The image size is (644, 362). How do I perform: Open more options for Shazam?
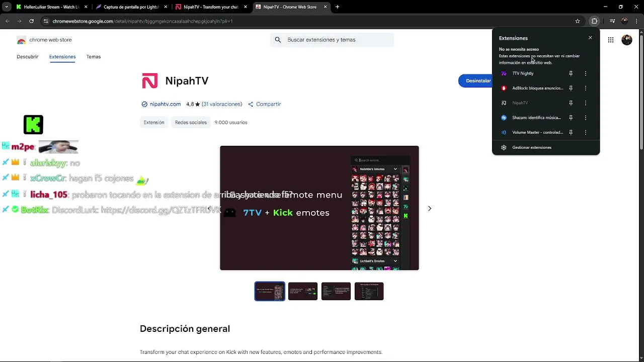click(585, 118)
